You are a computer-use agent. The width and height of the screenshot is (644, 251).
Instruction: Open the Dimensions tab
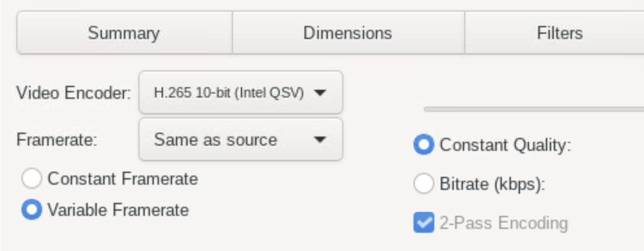click(x=348, y=33)
